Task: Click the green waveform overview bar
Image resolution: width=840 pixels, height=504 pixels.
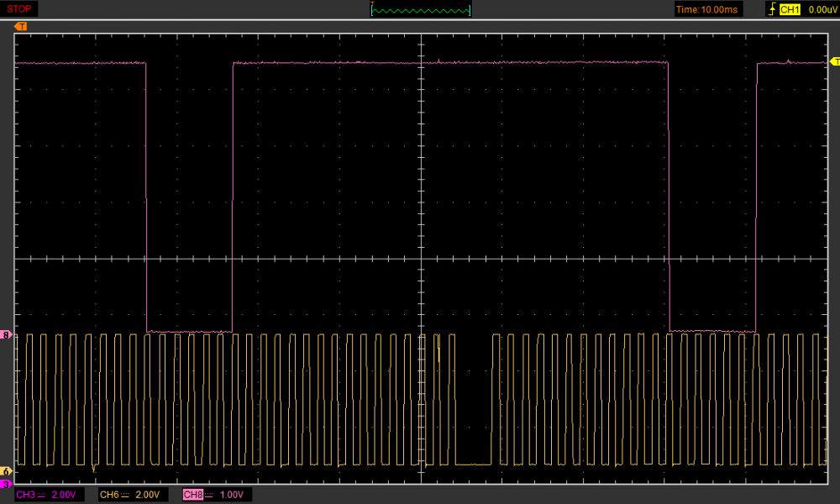Action: click(x=421, y=9)
